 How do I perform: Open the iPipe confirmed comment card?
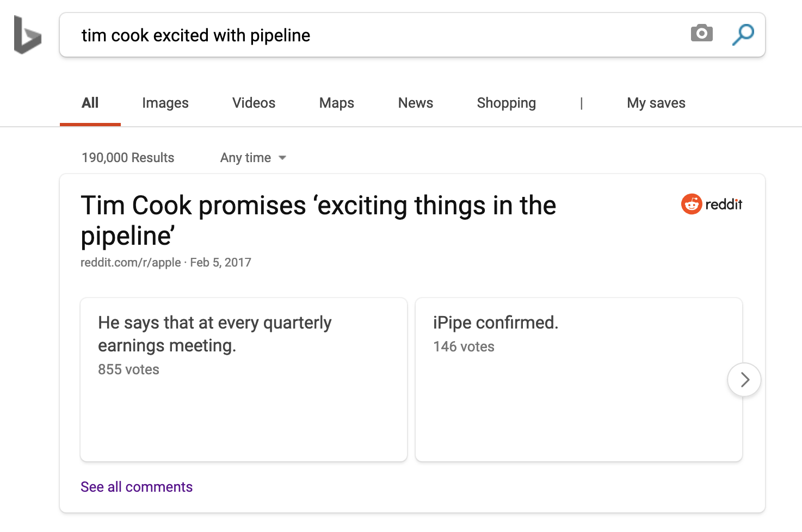coord(579,380)
